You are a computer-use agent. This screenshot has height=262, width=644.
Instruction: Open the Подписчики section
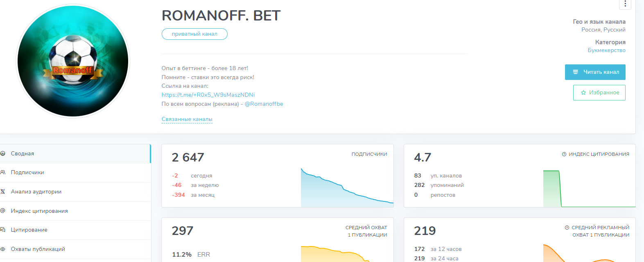pos(27,173)
